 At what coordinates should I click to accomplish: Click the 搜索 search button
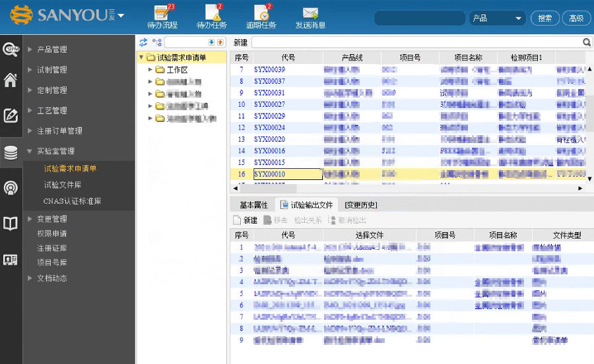[544, 18]
